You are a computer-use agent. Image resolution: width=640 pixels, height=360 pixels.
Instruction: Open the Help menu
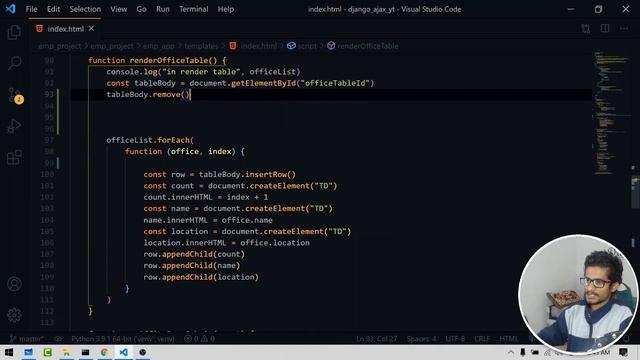click(x=225, y=9)
